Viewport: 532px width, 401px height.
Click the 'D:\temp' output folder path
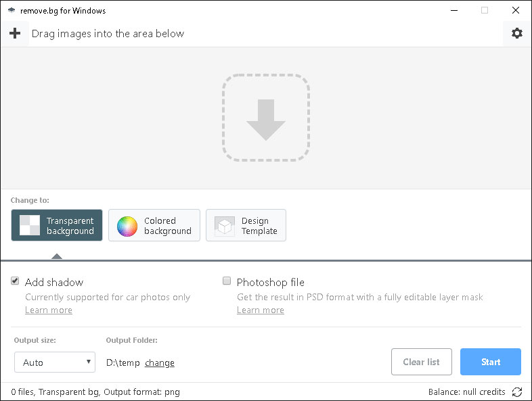(123, 362)
